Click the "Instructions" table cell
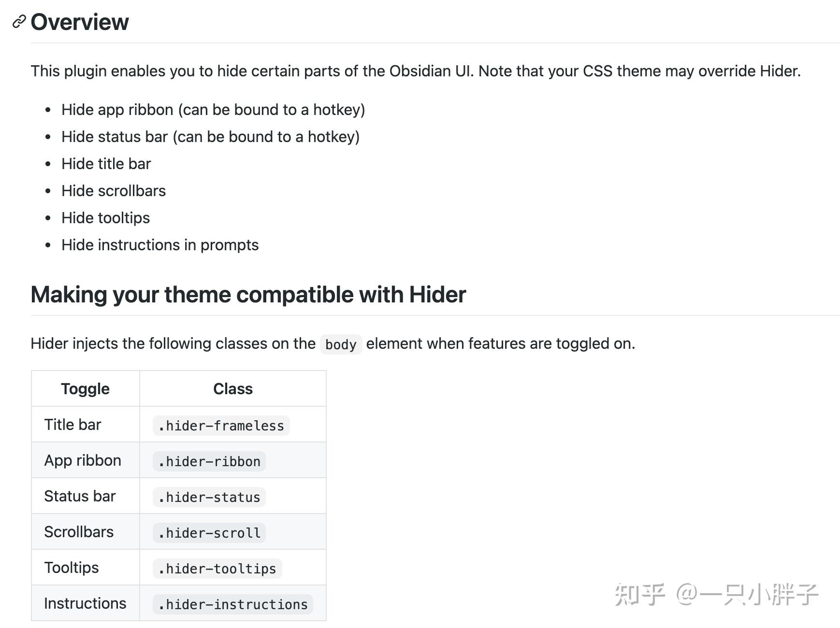Screen dimensions: 840x628 [x=85, y=603]
